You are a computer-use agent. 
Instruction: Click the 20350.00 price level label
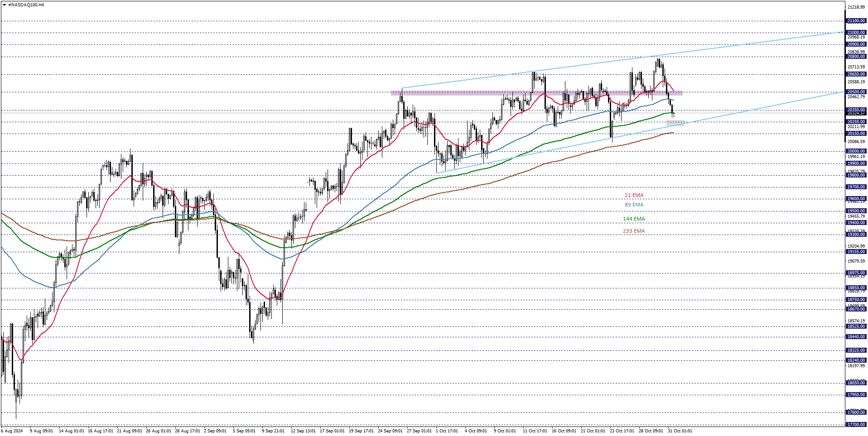(x=856, y=110)
